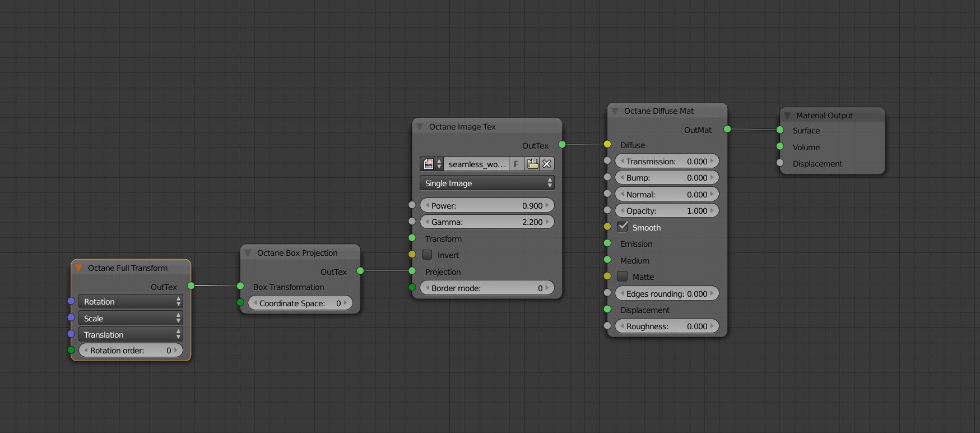
Task: Click the Transform input socket on Image Tex
Action: [x=412, y=238]
